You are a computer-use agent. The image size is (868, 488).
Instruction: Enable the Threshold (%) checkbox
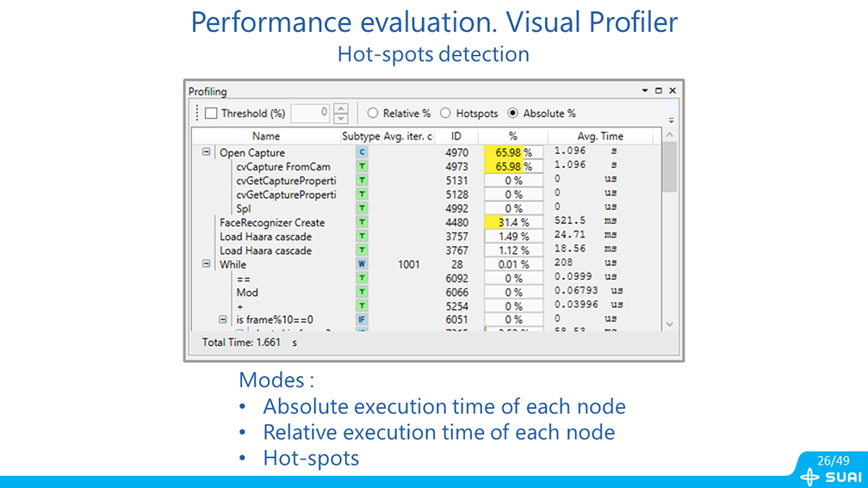tap(211, 114)
